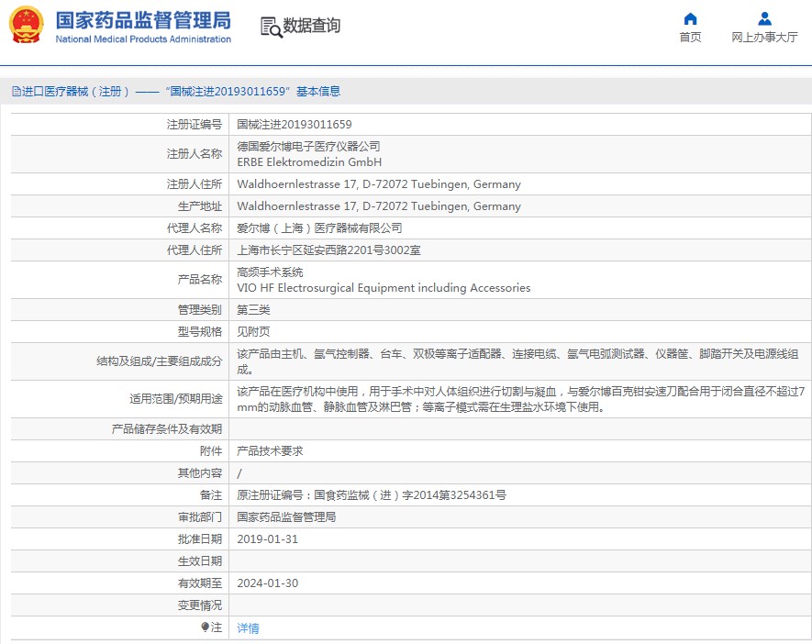This screenshot has width=812, height=644.
Task: Click the 生效日期 row label
Action: [200, 561]
